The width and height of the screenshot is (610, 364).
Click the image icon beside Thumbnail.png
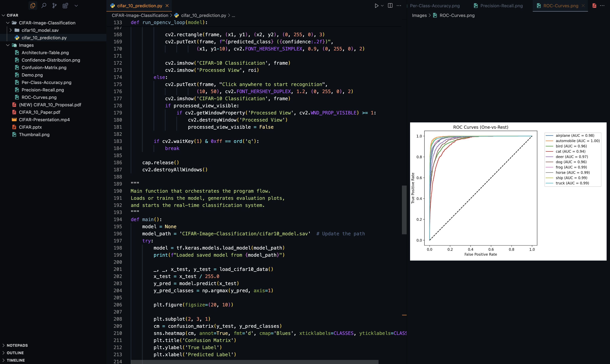tap(14, 134)
